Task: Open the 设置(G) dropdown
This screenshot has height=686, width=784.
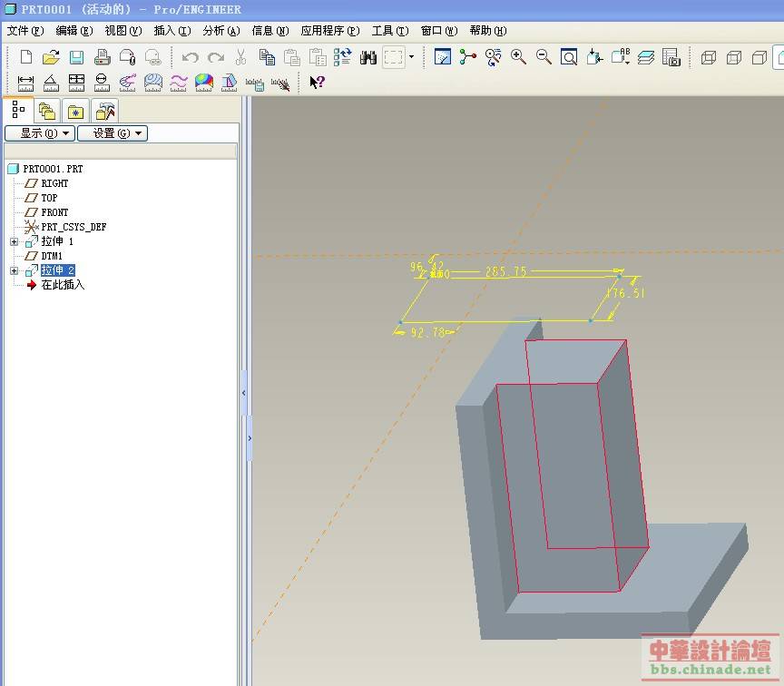Action: point(113,133)
